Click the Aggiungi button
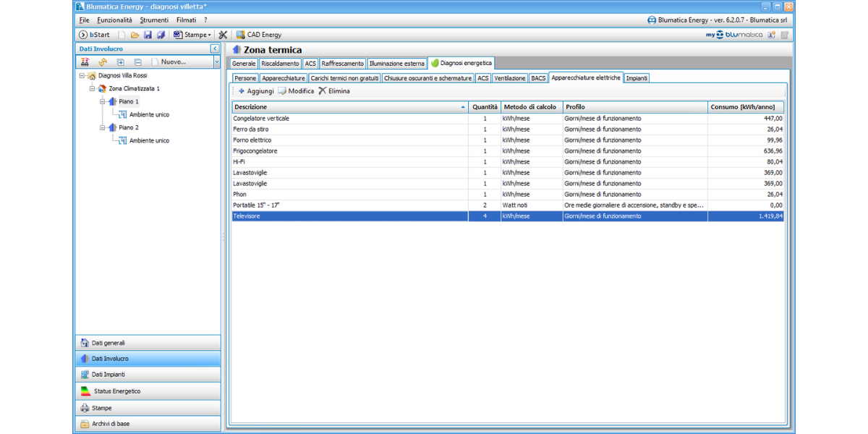The image size is (868, 434). [256, 91]
